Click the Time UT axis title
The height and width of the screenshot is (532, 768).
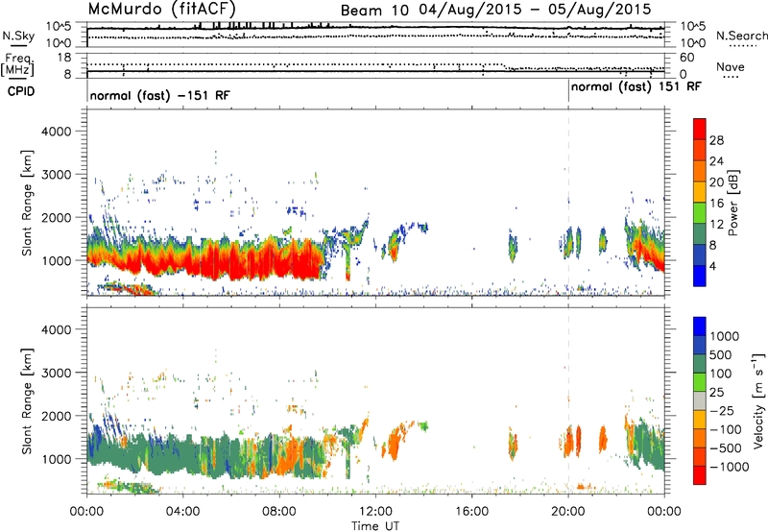pos(375,526)
